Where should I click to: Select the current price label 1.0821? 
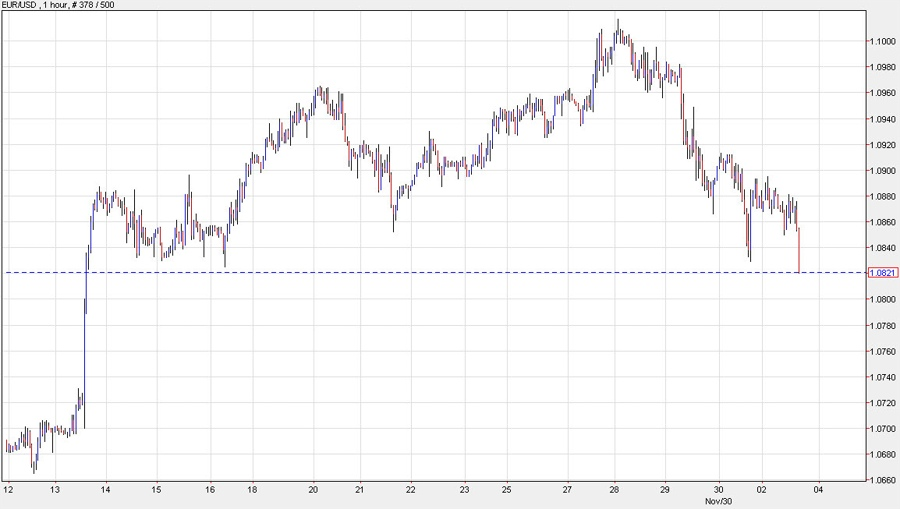coord(883,273)
